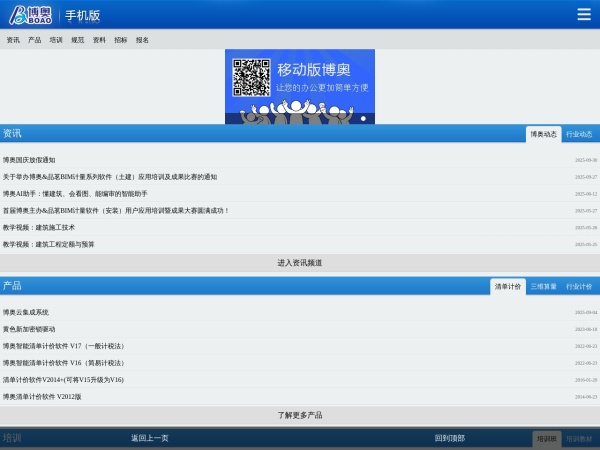Open 清单计价软件V2014+ item

coord(63,380)
